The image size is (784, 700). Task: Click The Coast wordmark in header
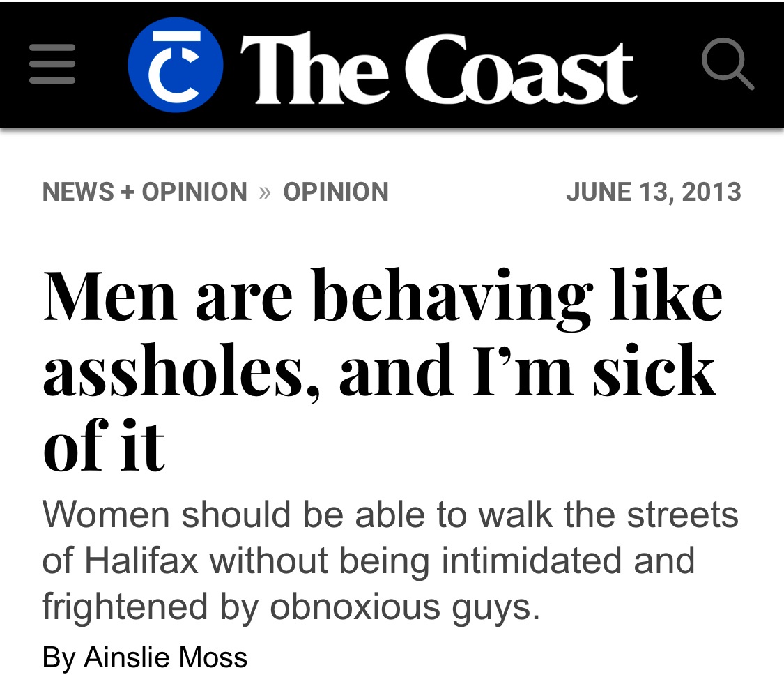click(438, 69)
